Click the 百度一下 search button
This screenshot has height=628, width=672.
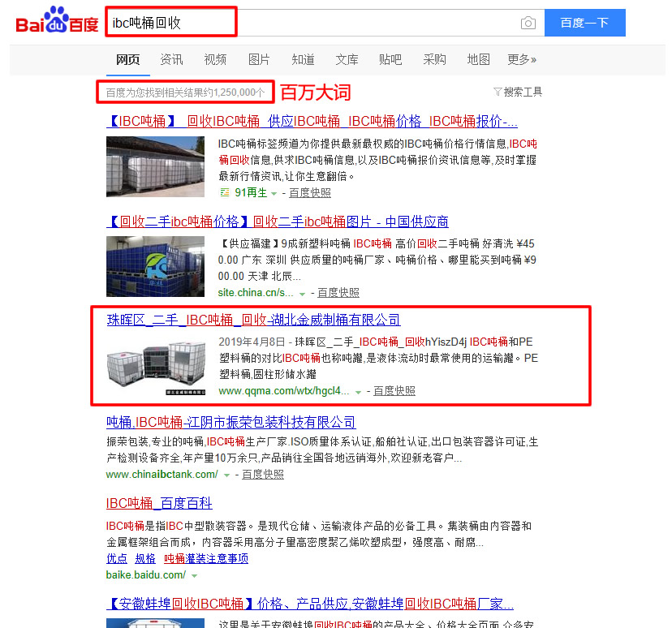585,23
